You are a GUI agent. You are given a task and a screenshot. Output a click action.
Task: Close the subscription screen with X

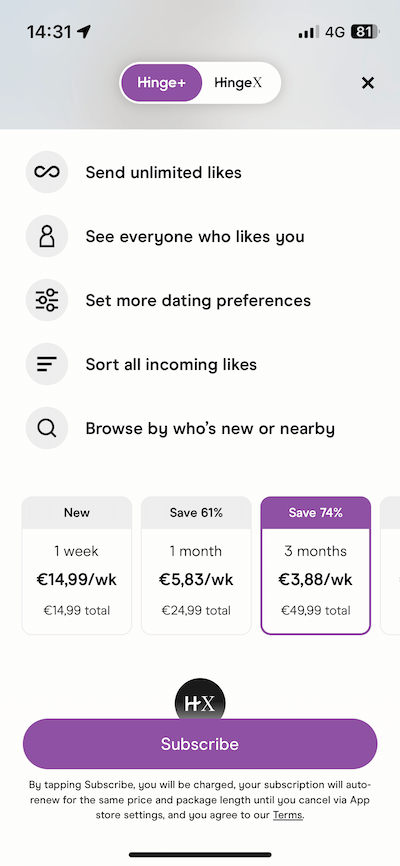click(x=367, y=83)
